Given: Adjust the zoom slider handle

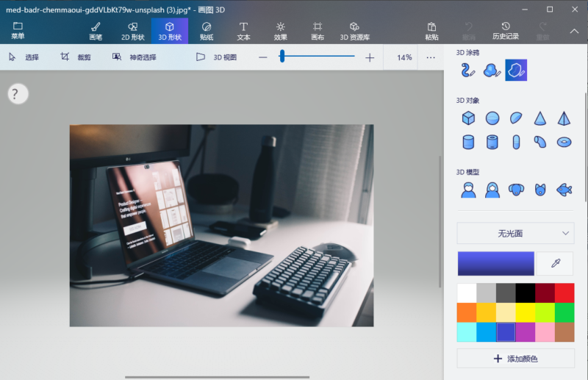Looking at the screenshot, I should 282,57.
